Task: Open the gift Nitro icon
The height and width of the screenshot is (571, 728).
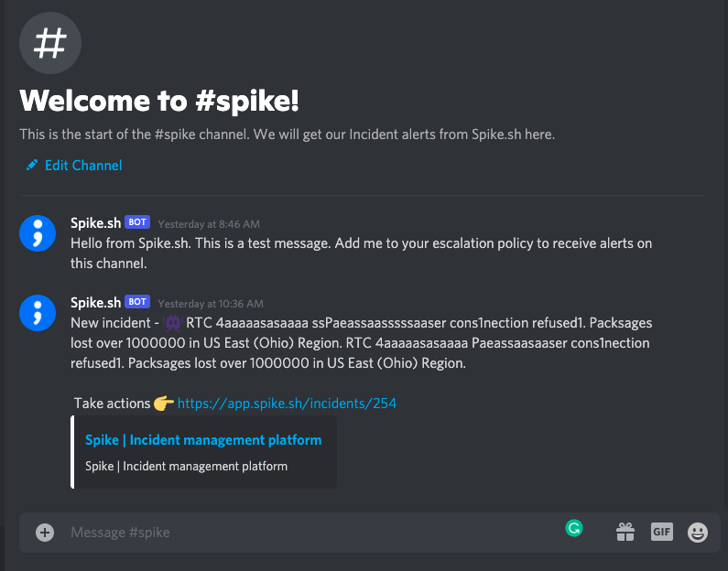Action: point(625,532)
